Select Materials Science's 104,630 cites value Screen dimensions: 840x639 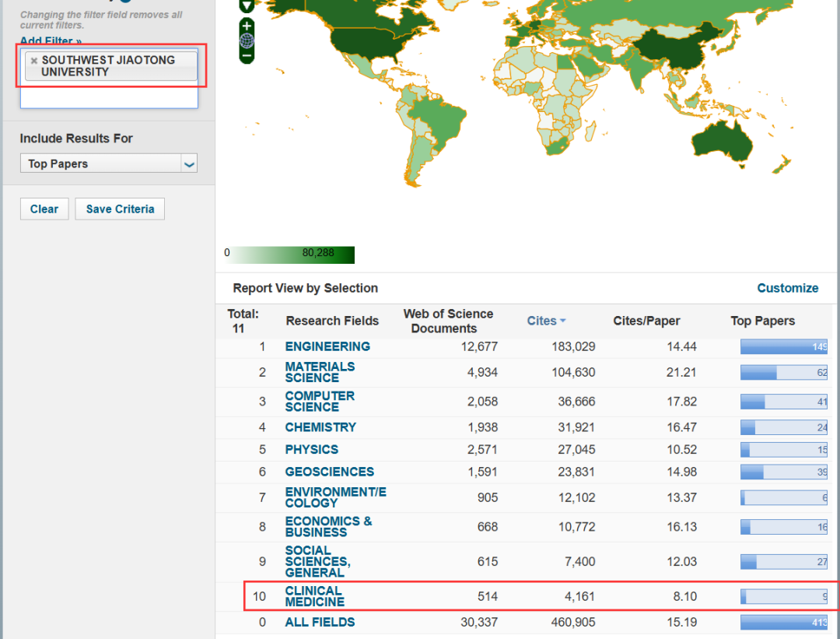[x=573, y=372]
